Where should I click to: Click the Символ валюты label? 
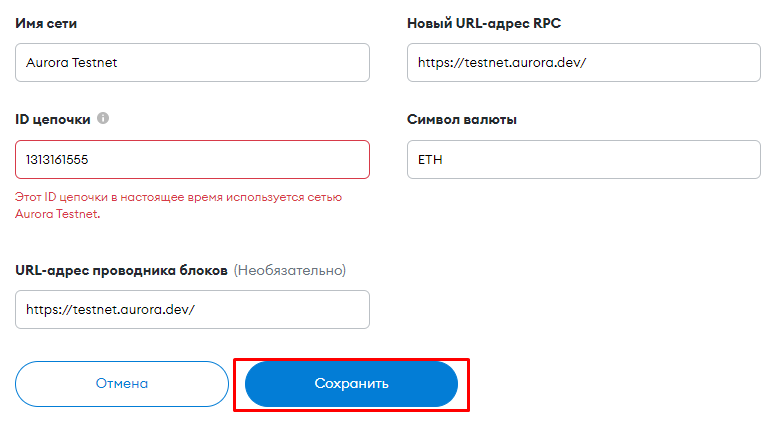tap(462, 119)
